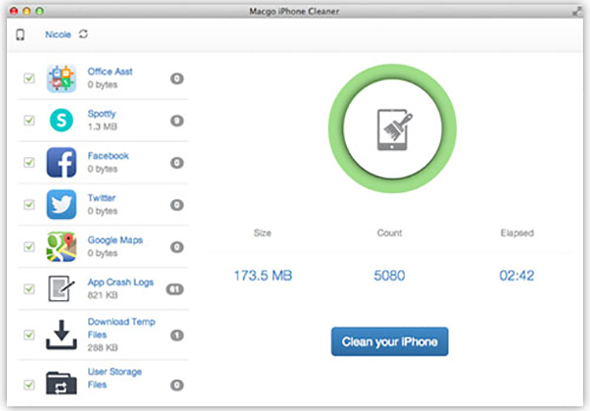Select the device name Nicole
590x411 pixels.
pos(58,35)
